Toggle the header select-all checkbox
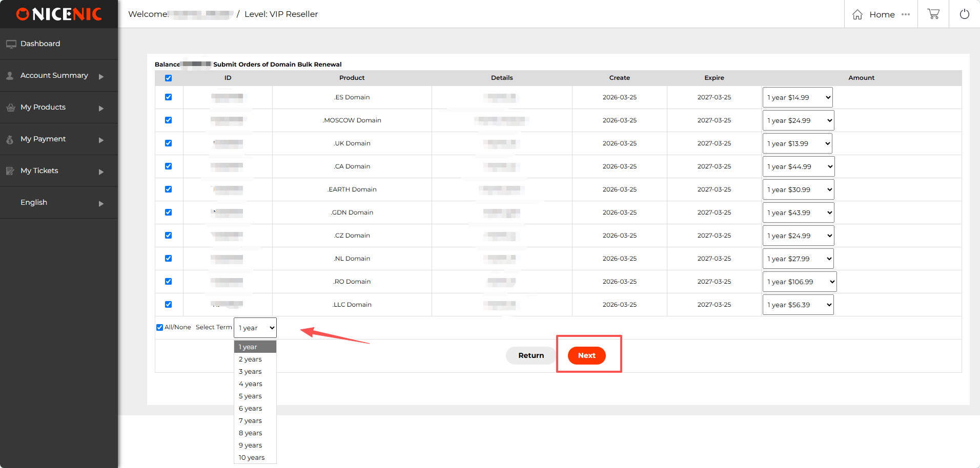The height and width of the screenshot is (468, 980). pyautogui.click(x=168, y=78)
